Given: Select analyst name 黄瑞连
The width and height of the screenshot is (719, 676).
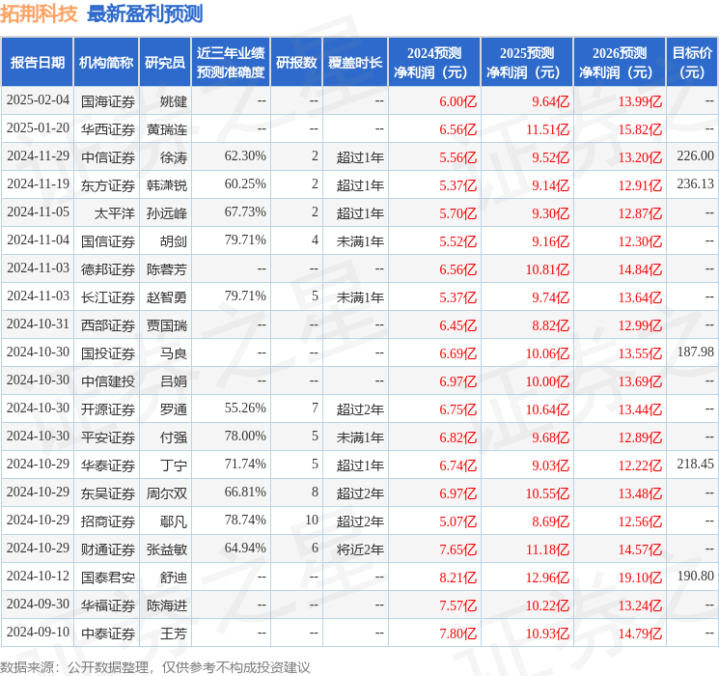Looking at the screenshot, I should tap(166, 129).
